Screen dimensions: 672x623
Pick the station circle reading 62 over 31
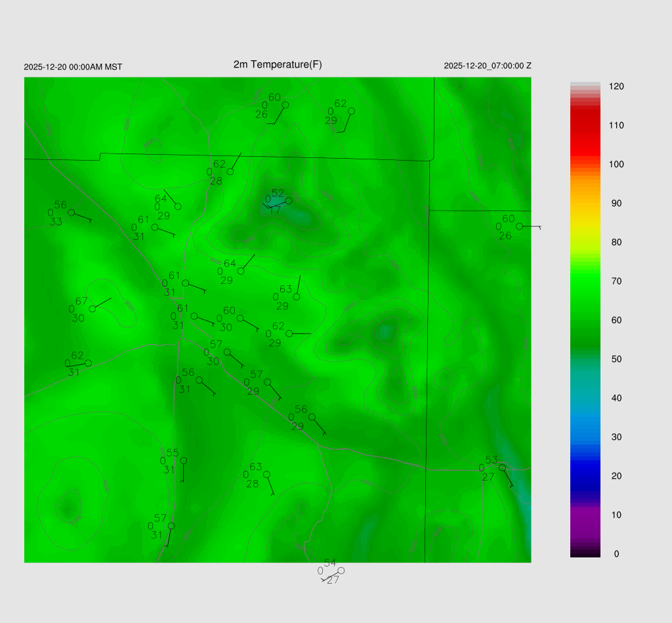pos(88,363)
